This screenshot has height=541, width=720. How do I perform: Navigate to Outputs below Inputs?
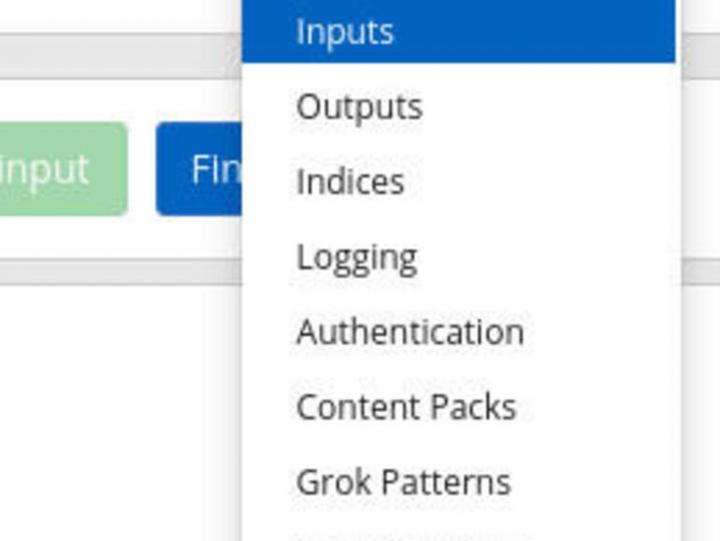(x=359, y=107)
